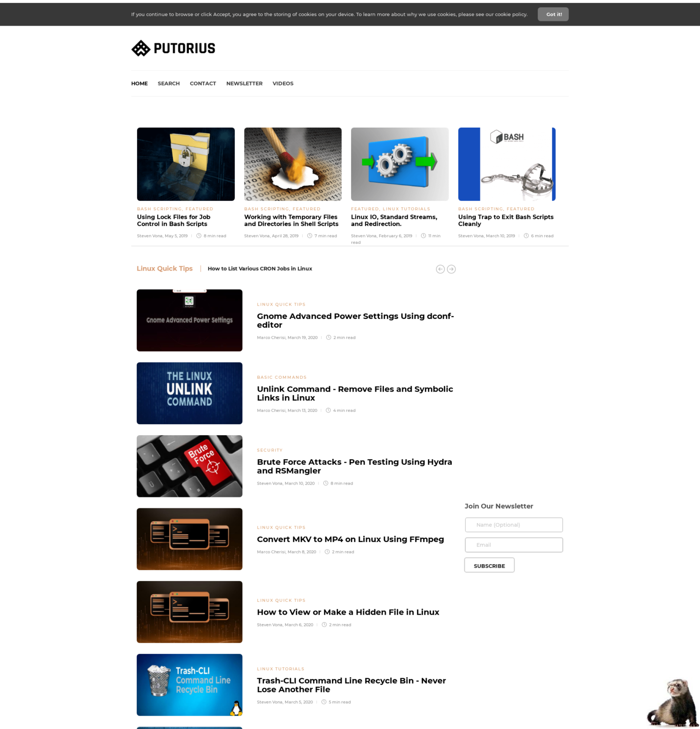Screen dimensions: 700x729
Task: Click the Brute Force keyboard thumbnail
Action: pyautogui.click(x=189, y=466)
